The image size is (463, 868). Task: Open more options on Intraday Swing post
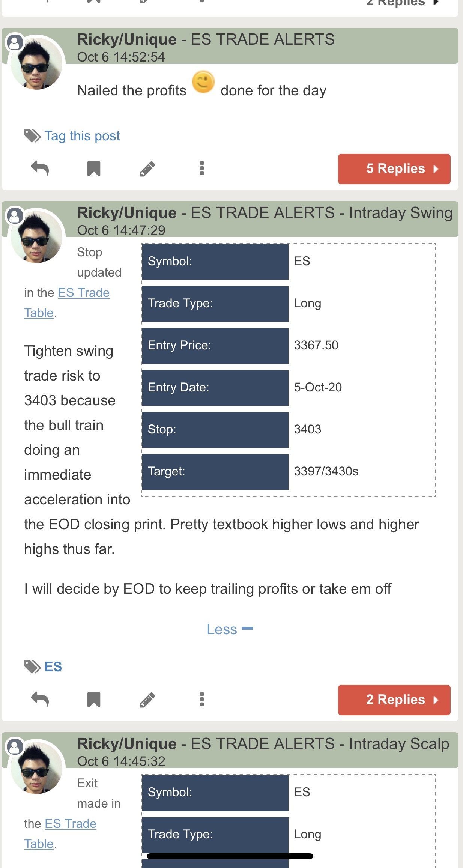(202, 700)
